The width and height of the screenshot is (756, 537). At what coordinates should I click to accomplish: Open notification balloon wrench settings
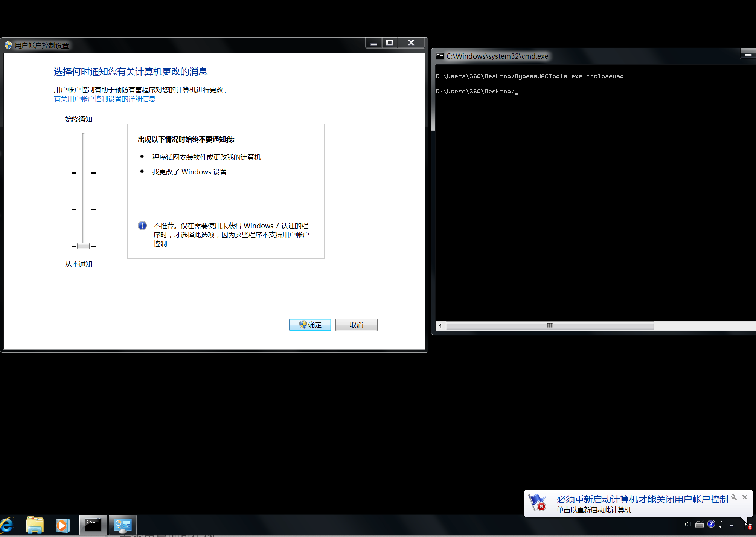pyautogui.click(x=734, y=497)
